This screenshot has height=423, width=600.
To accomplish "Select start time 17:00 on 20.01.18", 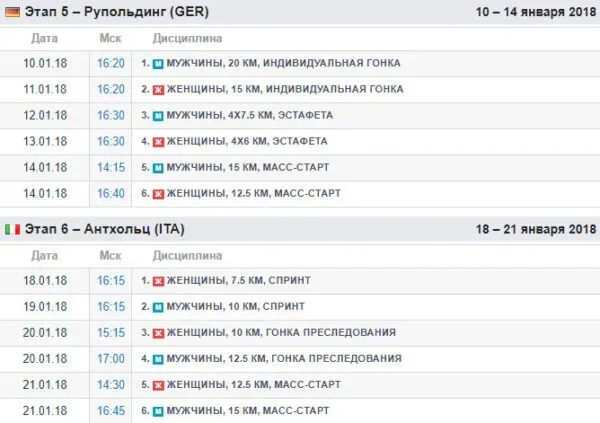I will point(111,358).
